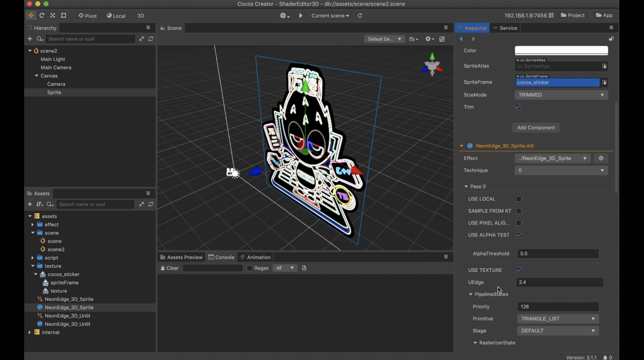The image size is (644, 360).
Task: Expand the internal folder in Assets
Action: (x=30, y=332)
